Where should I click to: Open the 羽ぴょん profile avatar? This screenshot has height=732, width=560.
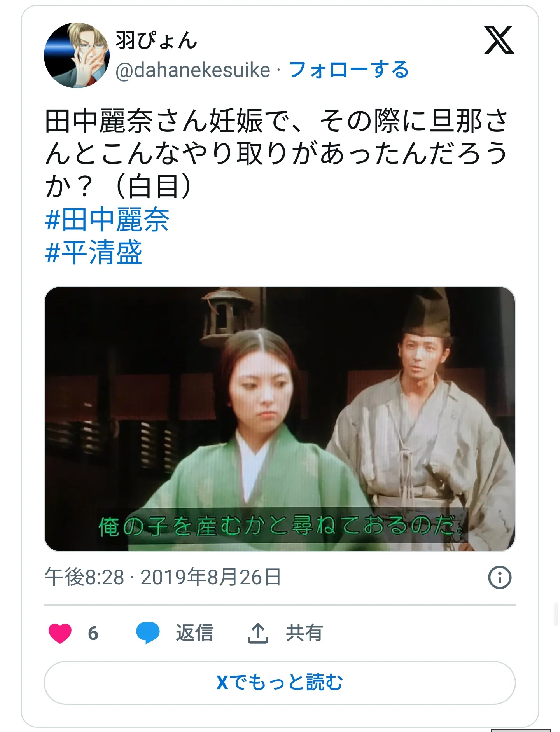coord(77,55)
